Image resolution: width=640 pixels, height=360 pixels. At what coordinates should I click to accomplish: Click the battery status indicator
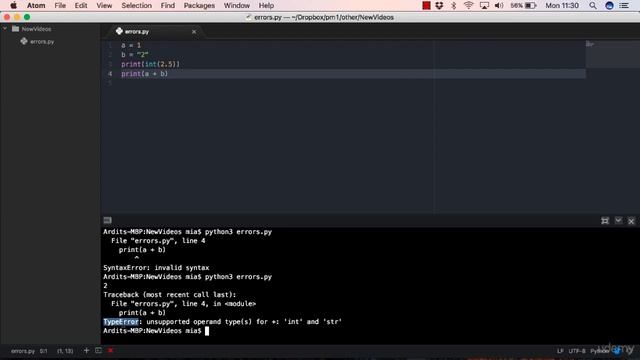click(x=523, y=5)
